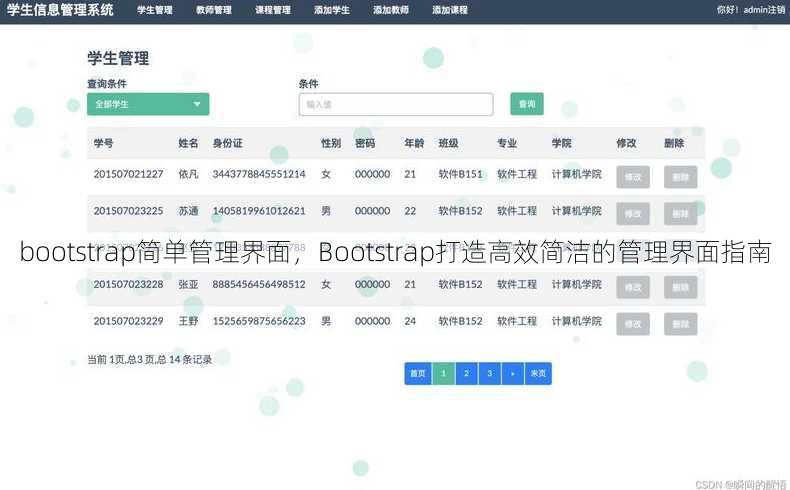Click 删除 in the 张亚 row

(680, 287)
